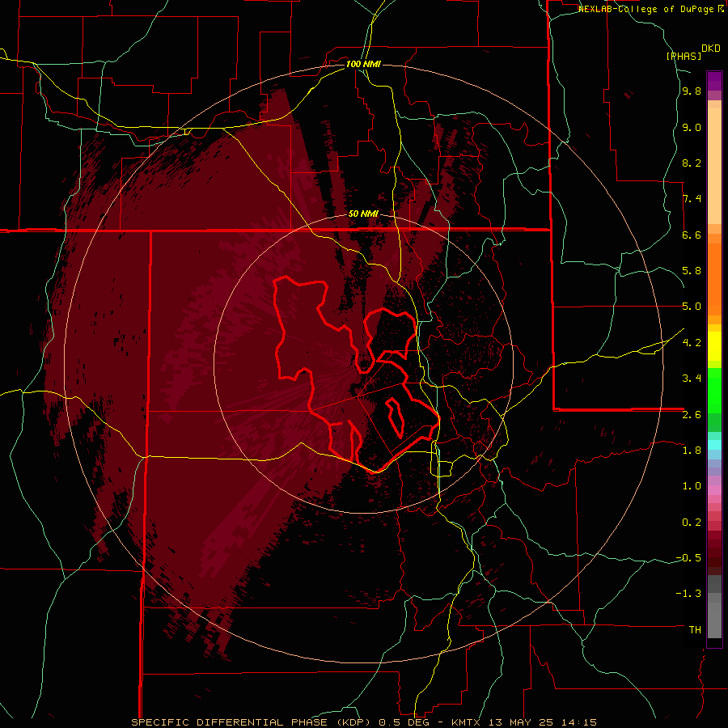Select the 2.6 scale value

click(692, 415)
